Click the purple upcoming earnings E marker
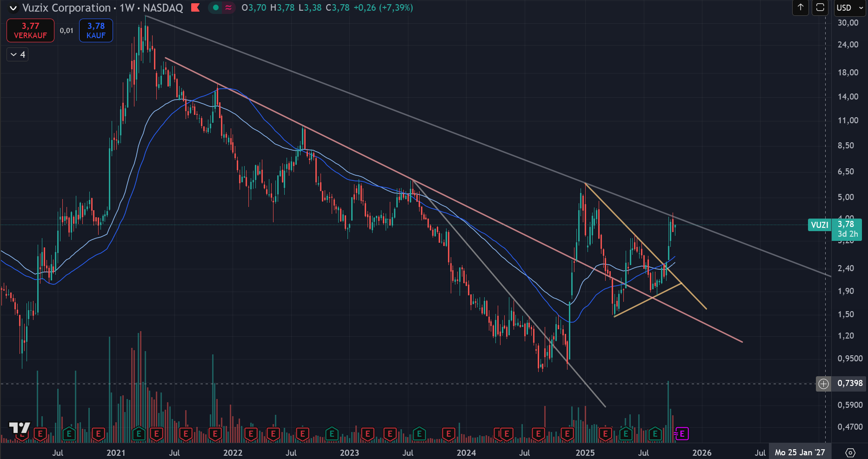Viewport: 868px width, 459px height. pyautogui.click(x=682, y=434)
